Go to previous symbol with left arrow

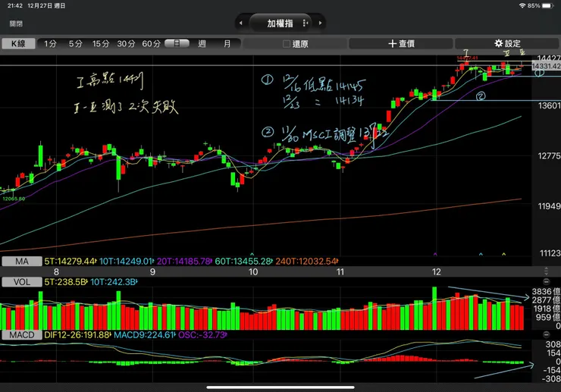[x=241, y=23]
